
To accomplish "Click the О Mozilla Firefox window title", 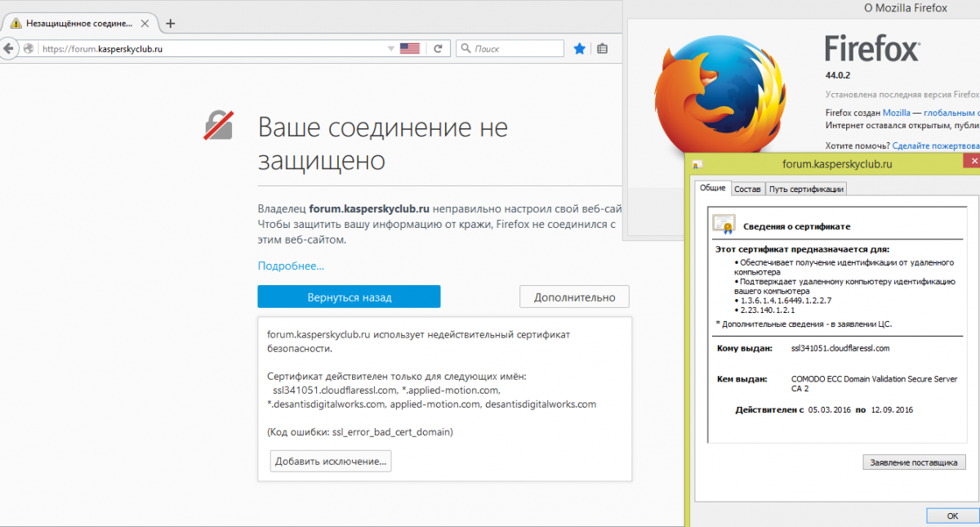I will 905,8.
